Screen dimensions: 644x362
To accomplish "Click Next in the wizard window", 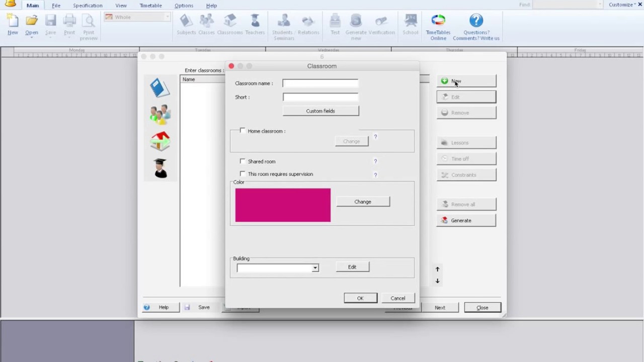I will click(x=440, y=308).
